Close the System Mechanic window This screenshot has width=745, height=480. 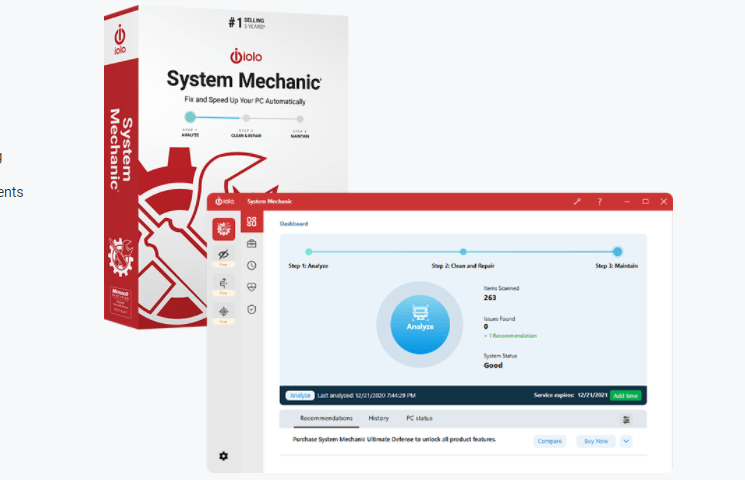(x=664, y=202)
